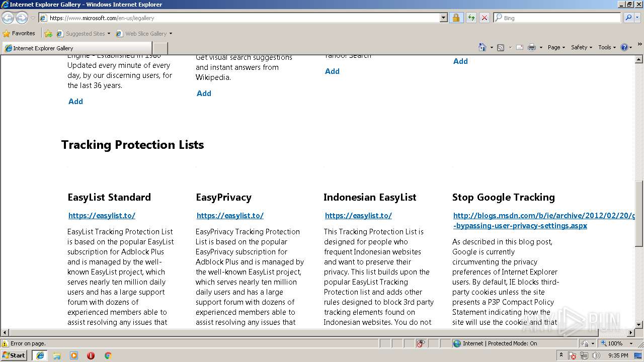This screenshot has width=644, height=362.
Task: Open the network tray icon
Action: tap(584, 355)
